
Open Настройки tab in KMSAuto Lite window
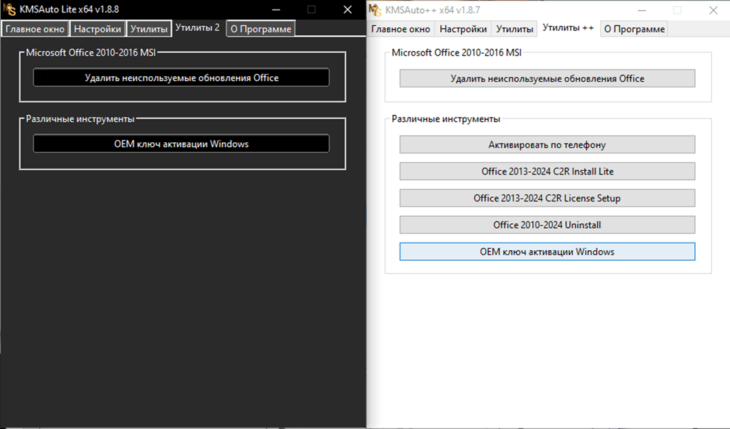(x=97, y=29)
